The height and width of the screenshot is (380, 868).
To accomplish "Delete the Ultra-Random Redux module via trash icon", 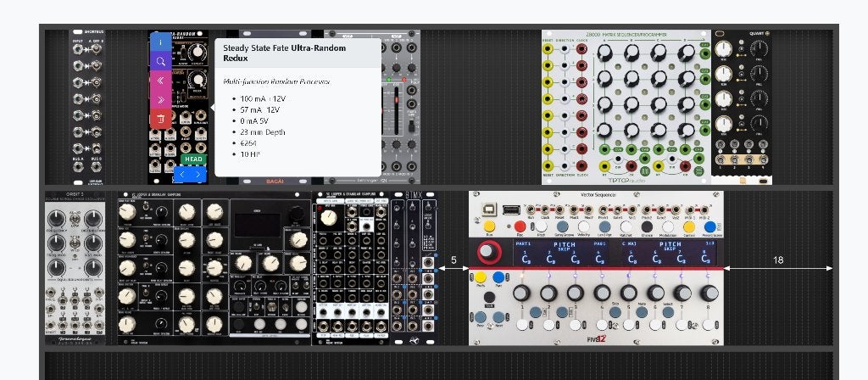I will coord(160,119).
